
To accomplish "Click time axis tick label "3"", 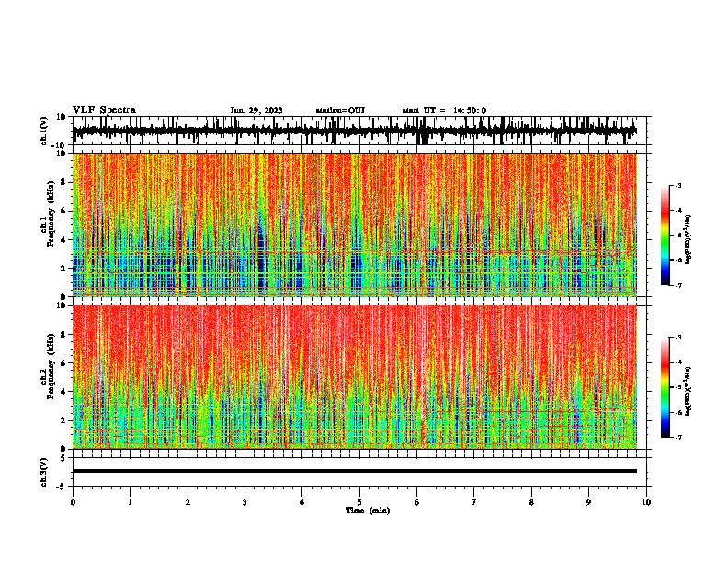I will pyautogui.click(x=245, y=502).
